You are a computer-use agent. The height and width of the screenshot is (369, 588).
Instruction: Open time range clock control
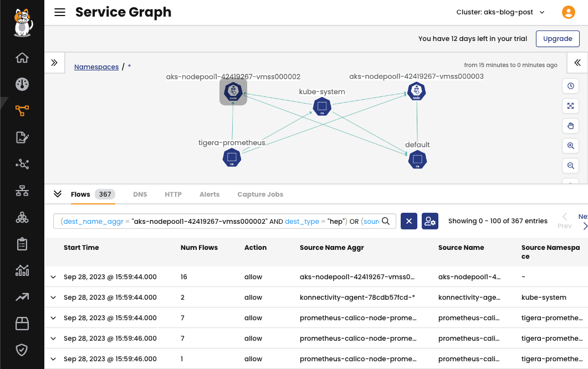571,86
